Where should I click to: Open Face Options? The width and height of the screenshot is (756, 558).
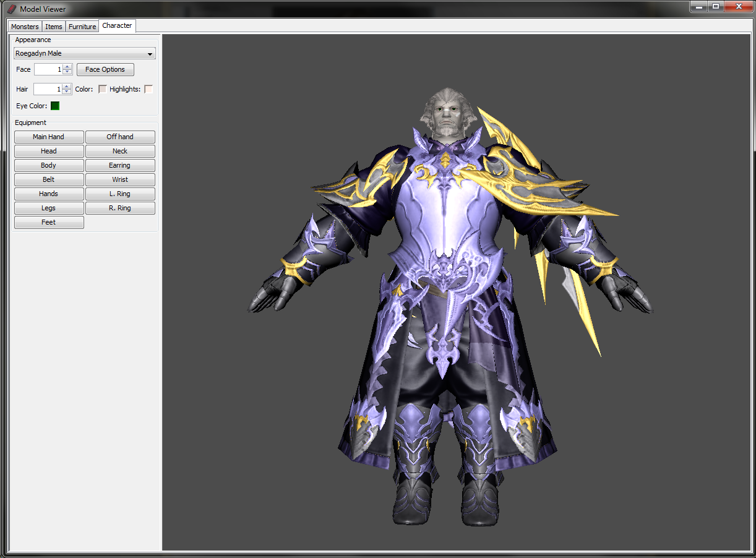coord(105,69)
